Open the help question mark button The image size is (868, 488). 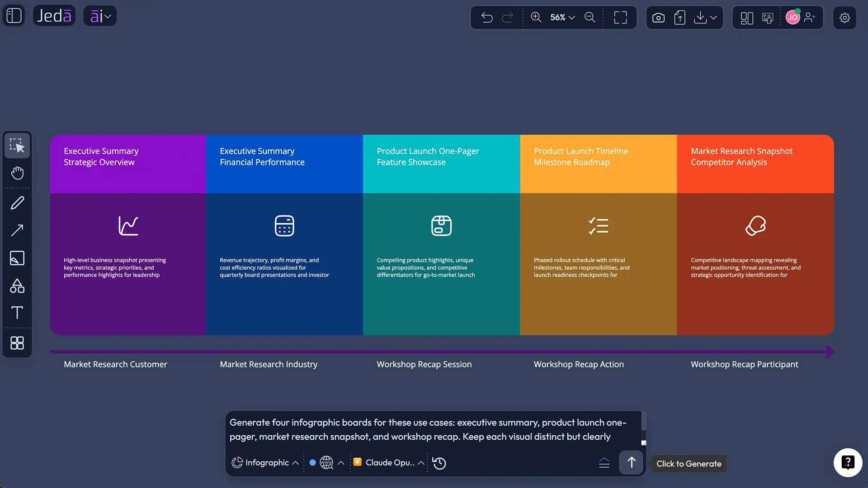tap(848, 462)
